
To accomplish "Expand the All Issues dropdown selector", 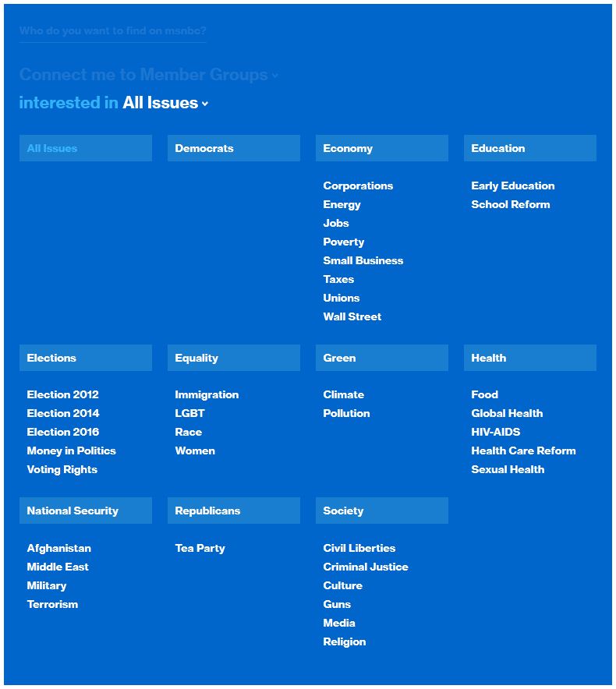I will (165, 103).
